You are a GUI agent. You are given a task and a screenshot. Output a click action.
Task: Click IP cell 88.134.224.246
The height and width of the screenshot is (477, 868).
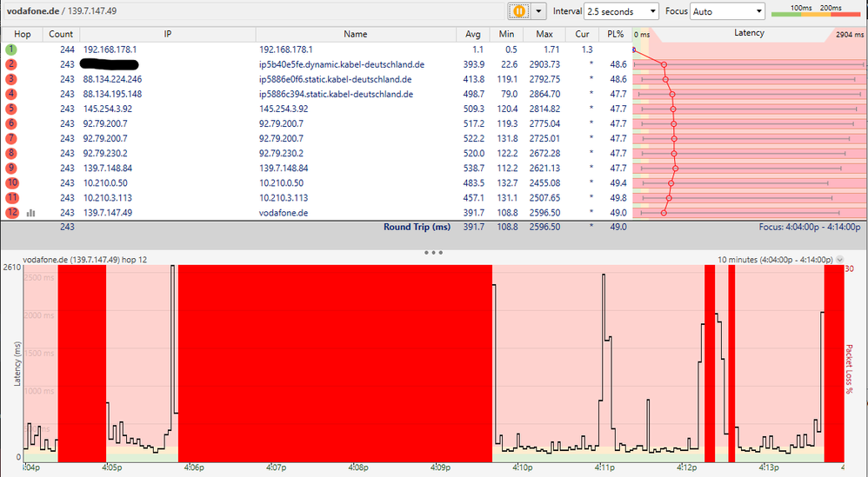click(112, 79)
